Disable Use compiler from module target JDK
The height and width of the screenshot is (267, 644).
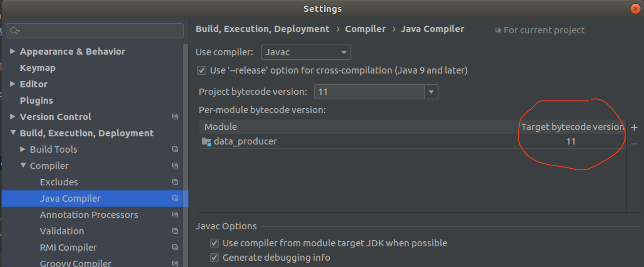pyautogui.click(x=214, y=243)
